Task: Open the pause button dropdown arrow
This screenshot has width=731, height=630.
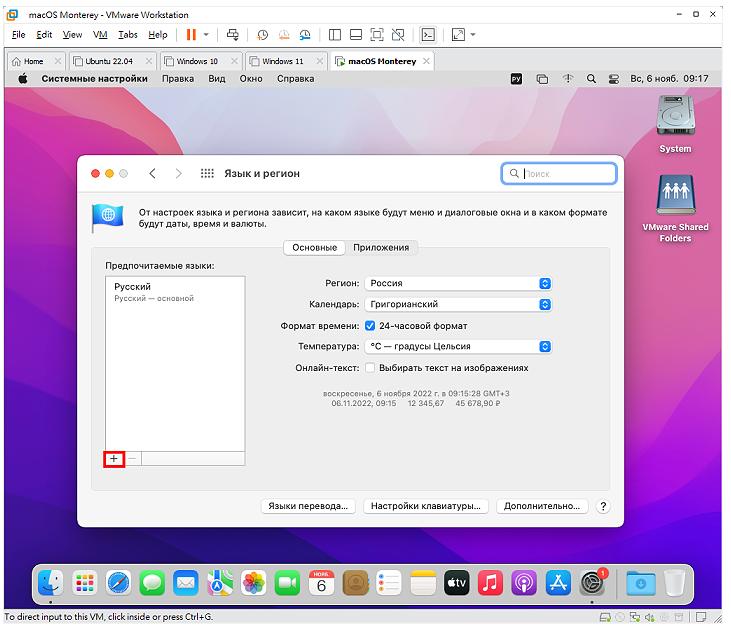Action: [x=206, y=35]
